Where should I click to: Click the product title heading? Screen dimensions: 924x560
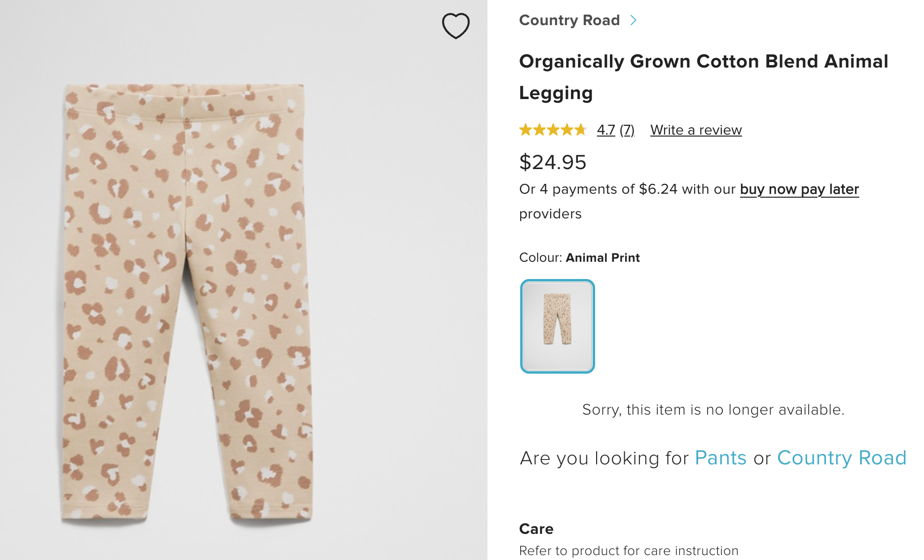tap(704, 77)
